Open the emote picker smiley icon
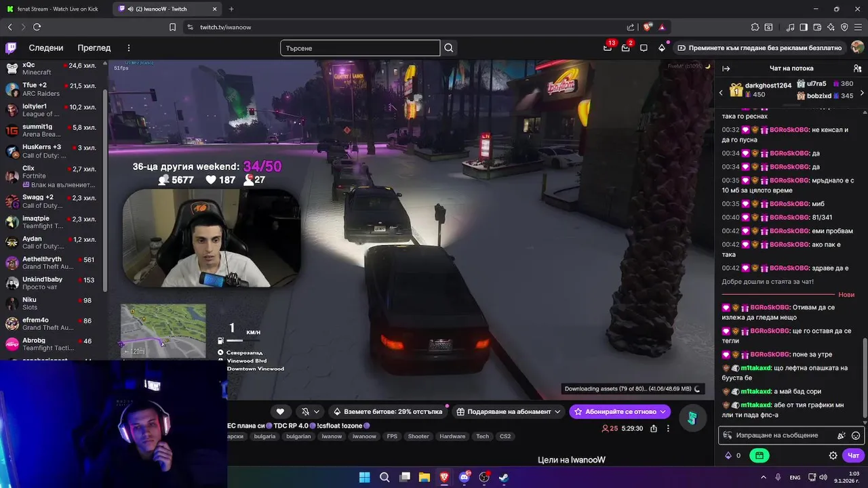 tap(856, 436)
